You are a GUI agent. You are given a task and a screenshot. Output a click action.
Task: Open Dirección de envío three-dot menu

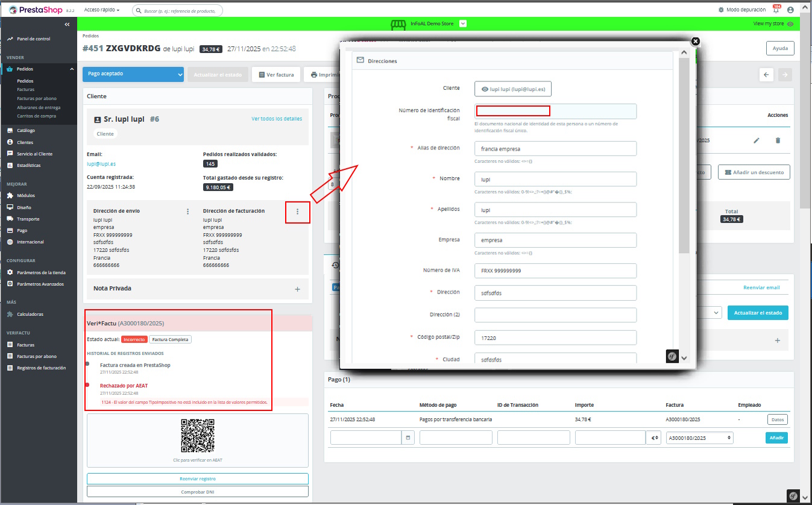188,212
